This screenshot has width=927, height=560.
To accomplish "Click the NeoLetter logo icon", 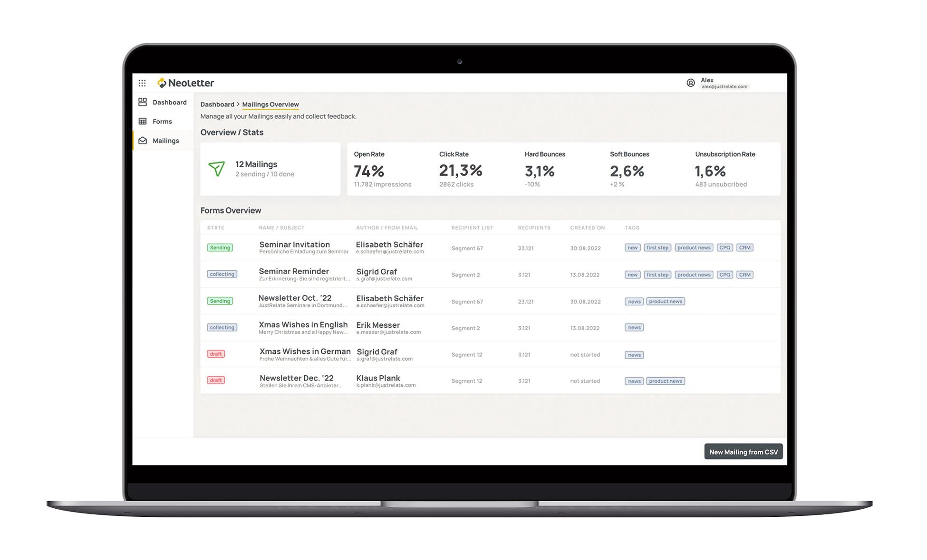I will [x=161, y=83].
